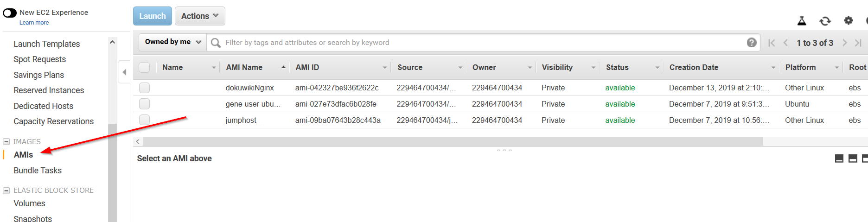Screen dimensions: 868x222
Task: Click the Launch button
Action: (x=152, y=16)
